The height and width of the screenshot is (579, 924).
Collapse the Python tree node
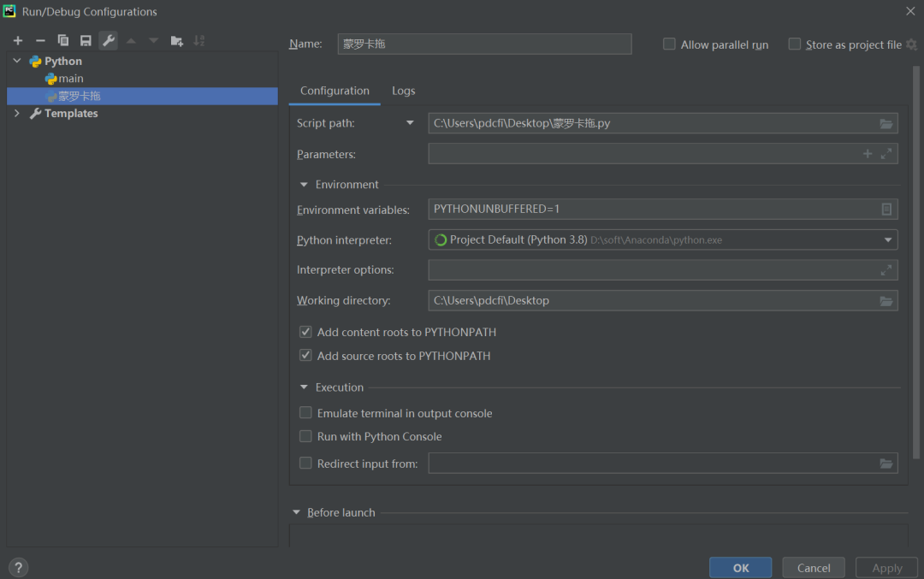(17, 61)
